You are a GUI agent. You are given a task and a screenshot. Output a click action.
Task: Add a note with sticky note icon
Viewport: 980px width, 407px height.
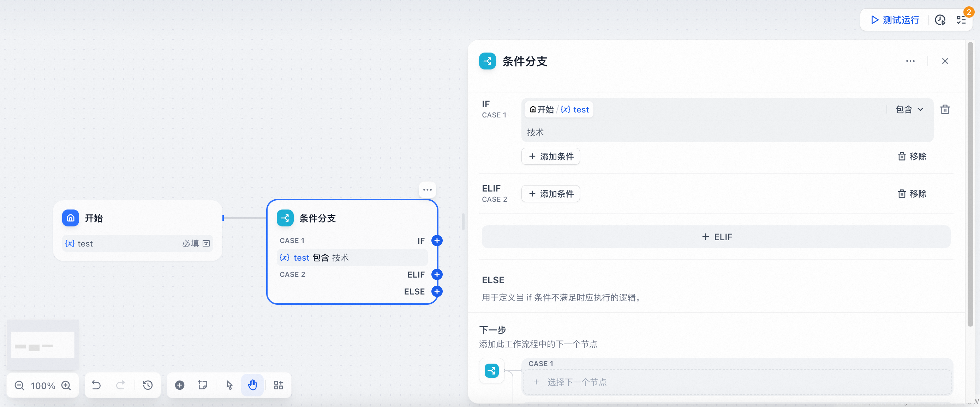coord(203,385)
